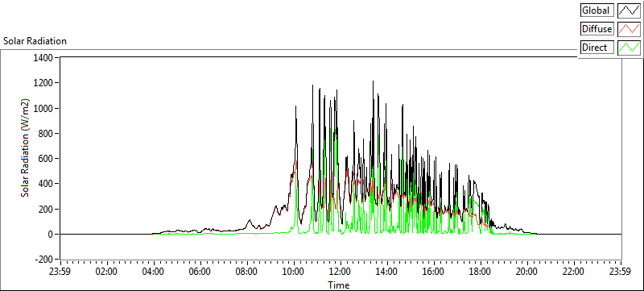Click the Time x-axis label
This screenshot has width=644, height=291.
pyautogui.click(x=339, y=285)
